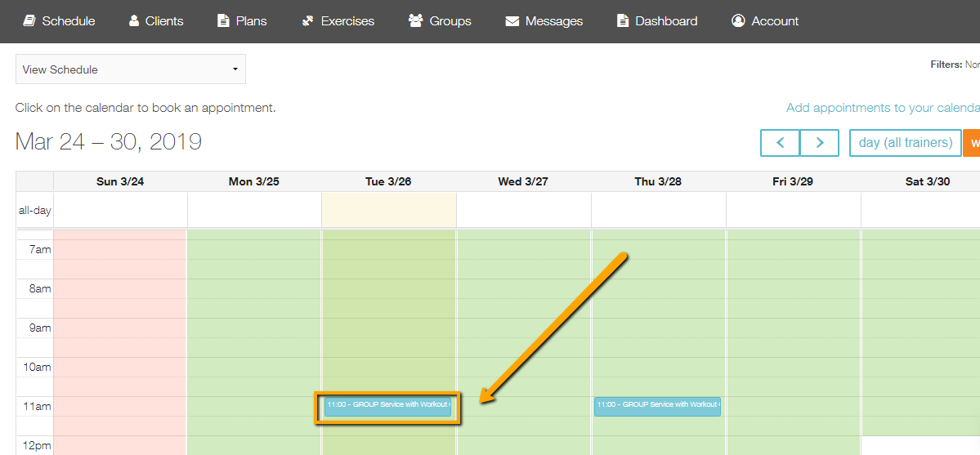Open the Messages menu item

coord(553,21)
